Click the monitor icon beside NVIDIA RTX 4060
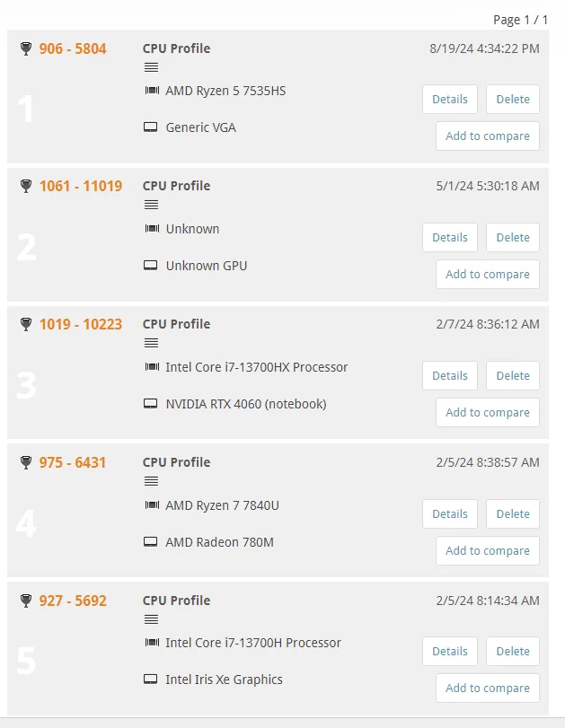This screenshot has width=565, height=728. tap(151, 404)
